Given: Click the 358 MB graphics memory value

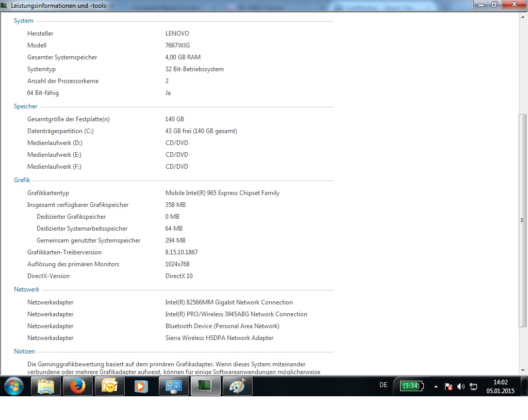Looking at the screenshot, I should (175, 205).
